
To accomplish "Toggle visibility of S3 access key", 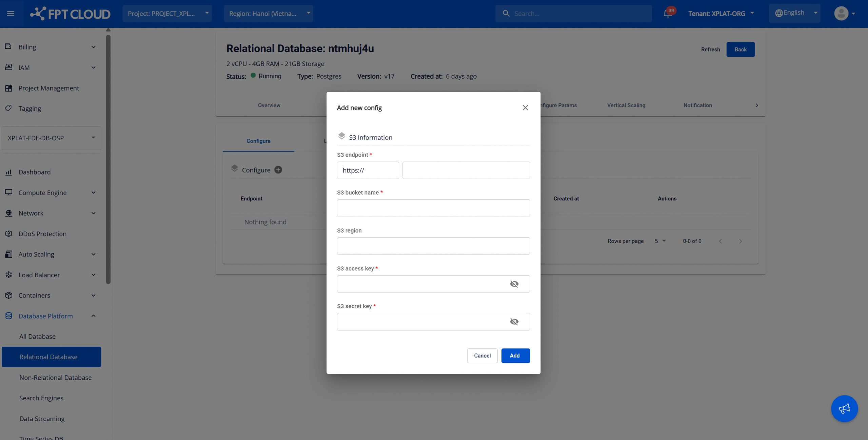I will [514, 284].
